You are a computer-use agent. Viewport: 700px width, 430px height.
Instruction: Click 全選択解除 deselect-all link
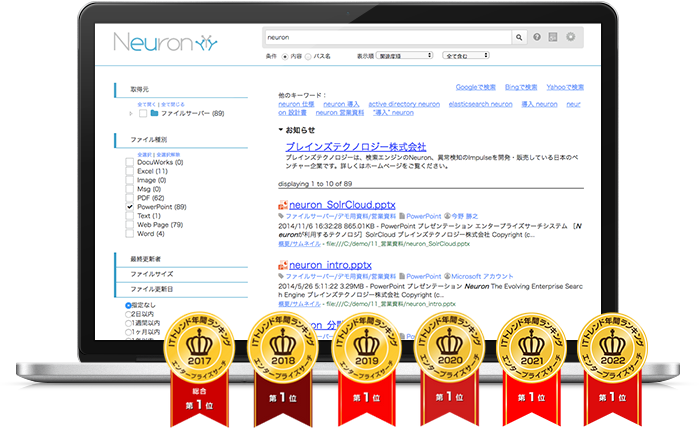[x=168, y=154]
